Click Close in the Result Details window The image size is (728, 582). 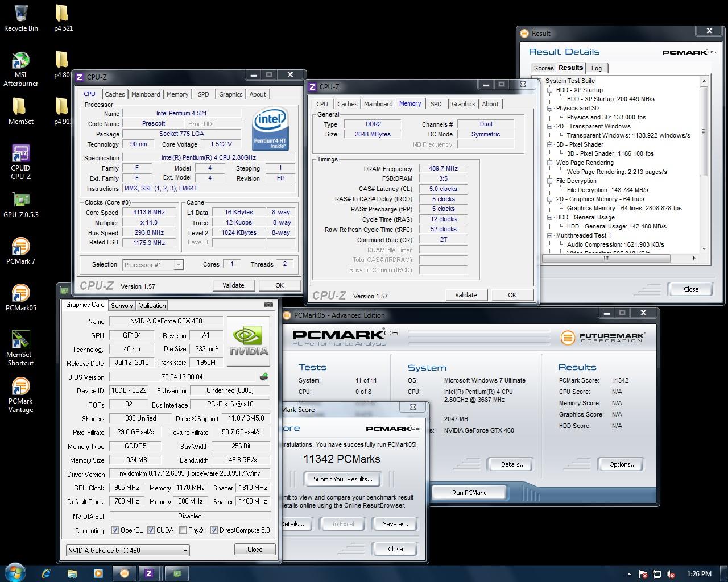[691, 289]
